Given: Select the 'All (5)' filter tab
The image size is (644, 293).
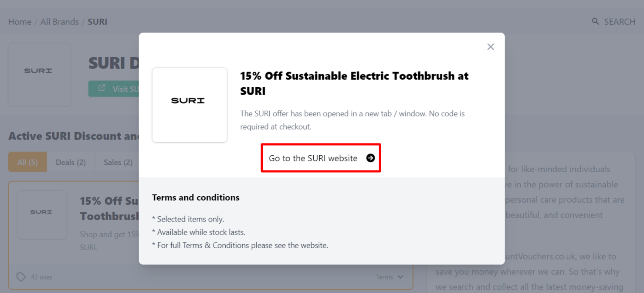Looking at the screenshot, I should point(27,162).
